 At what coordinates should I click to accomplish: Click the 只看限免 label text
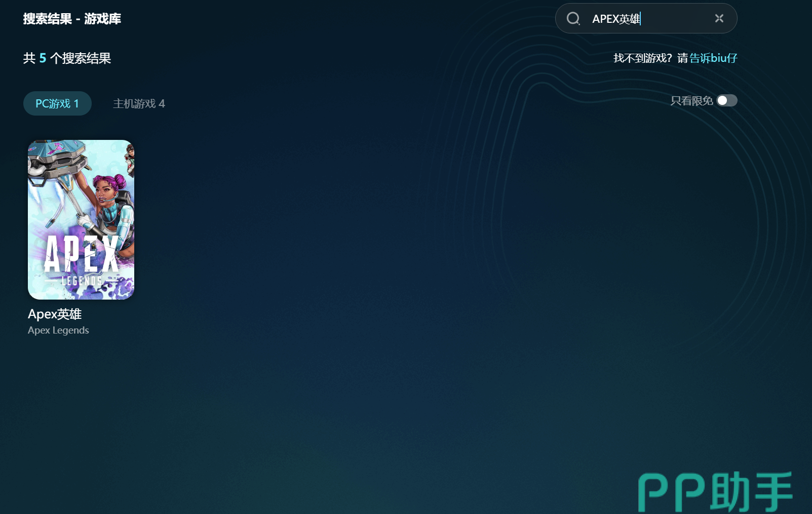(x=691, y=101)
